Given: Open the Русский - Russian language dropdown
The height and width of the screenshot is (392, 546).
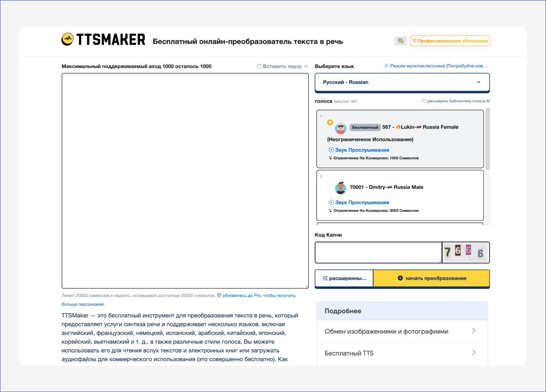Looking at the screenshot, I should 402,82.
